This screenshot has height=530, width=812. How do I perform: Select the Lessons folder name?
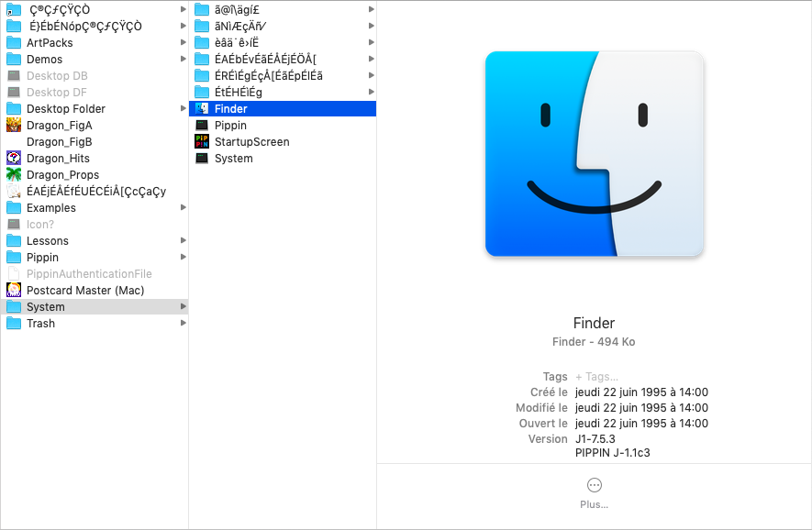[48, 241]
